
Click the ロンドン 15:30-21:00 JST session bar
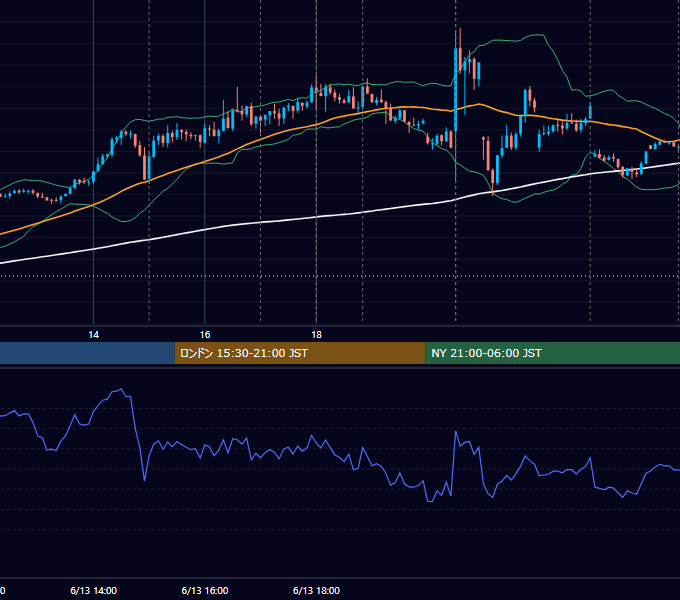[300, 353]
